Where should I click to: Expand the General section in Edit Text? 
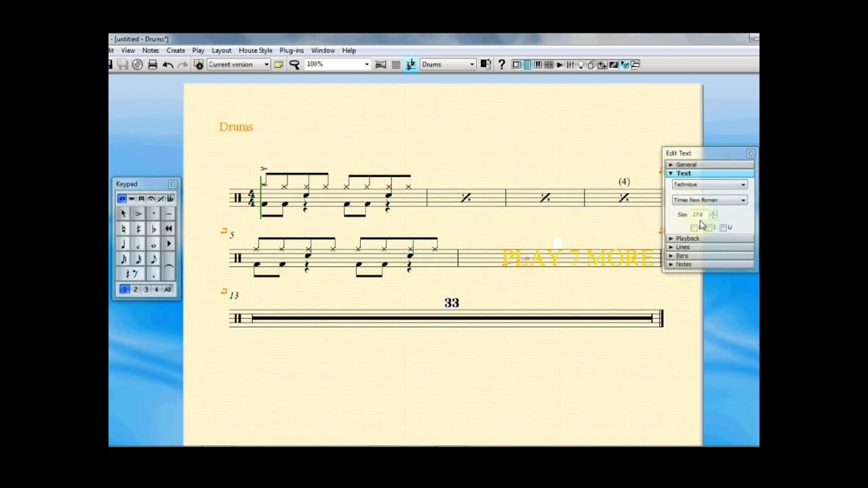pos(709,165)
